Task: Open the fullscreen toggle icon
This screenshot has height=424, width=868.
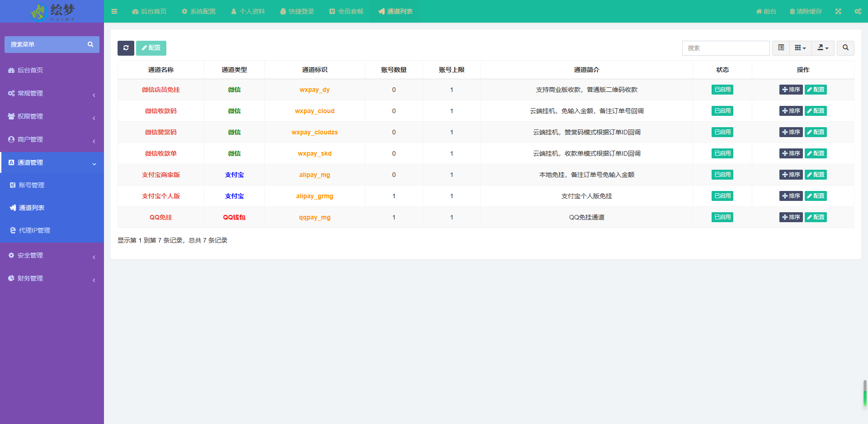Action: (x=838, y=11)
